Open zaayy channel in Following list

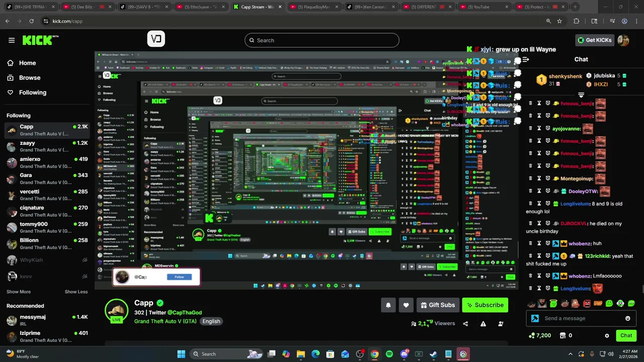tap(46, 146)
